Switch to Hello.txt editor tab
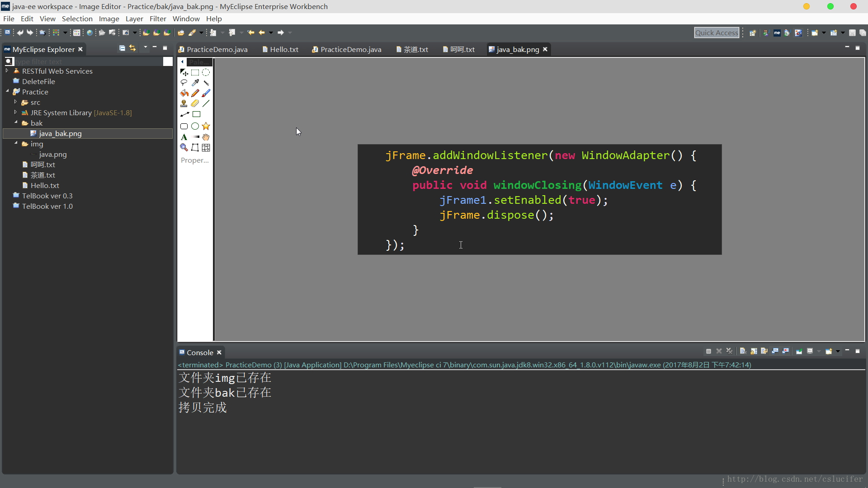This screenshot has width=868, height=488. tap(284, 49)
